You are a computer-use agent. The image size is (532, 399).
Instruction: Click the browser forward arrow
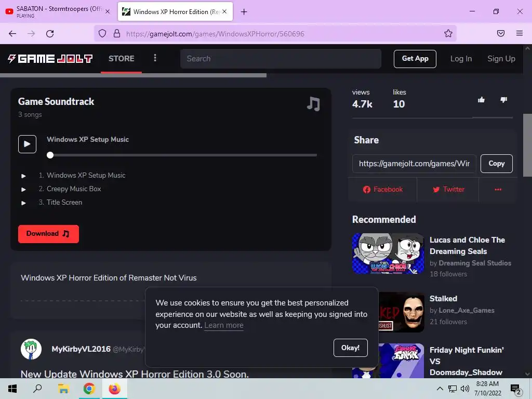point(31,34)
